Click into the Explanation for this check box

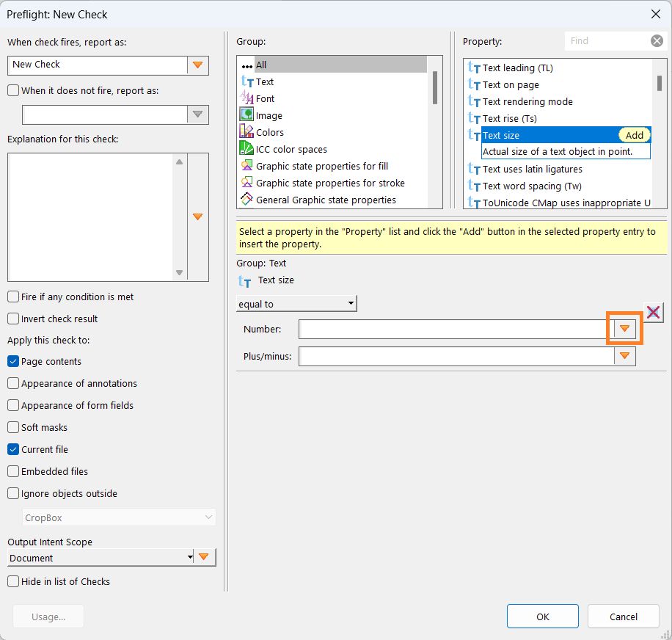90,217
